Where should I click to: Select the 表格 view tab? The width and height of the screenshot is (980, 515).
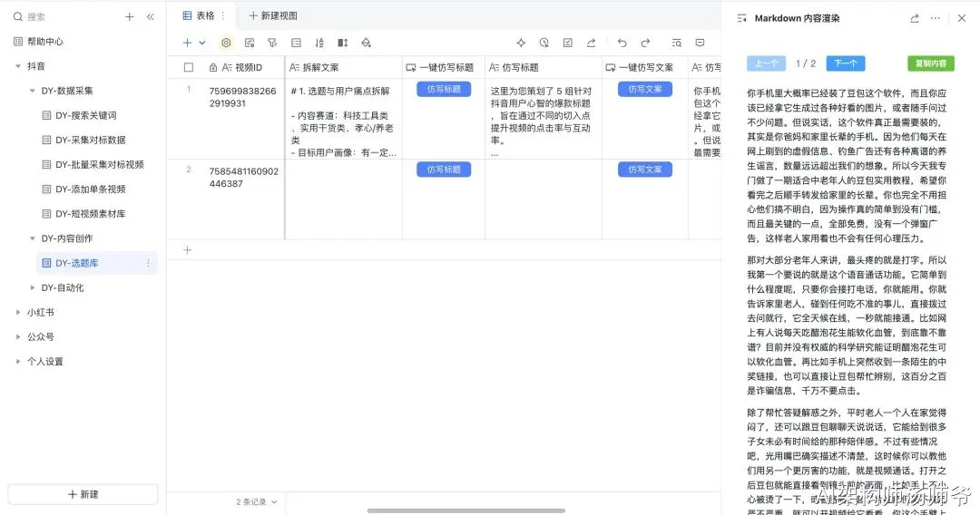(198, 15)
